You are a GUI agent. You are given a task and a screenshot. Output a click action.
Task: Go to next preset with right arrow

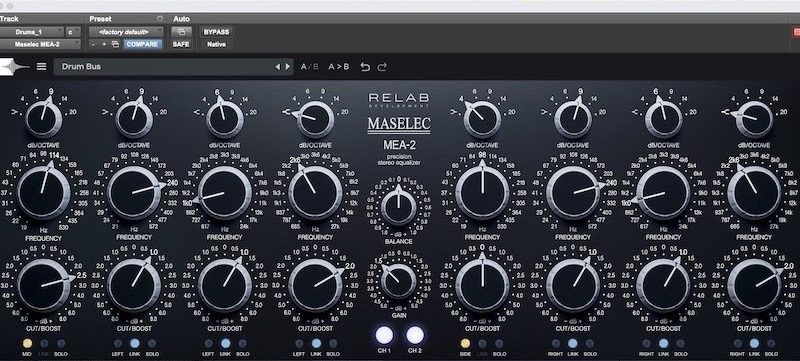coord(288,67)
